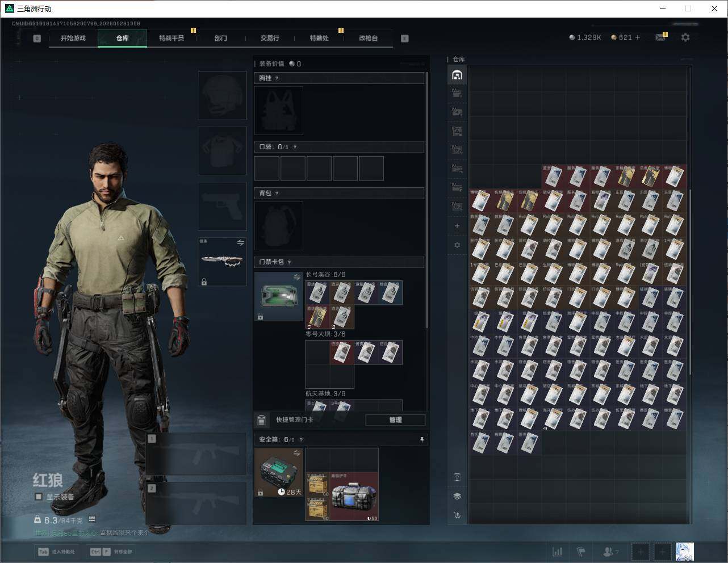Click the first empty pocket slot
Image resolution: width=728 pixels, height=563 pixels.
267,169
